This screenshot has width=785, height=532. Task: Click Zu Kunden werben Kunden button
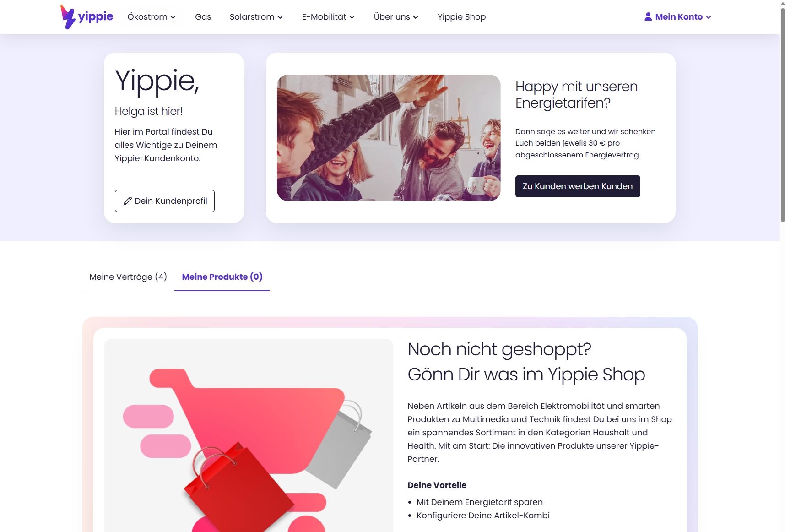coord(578,186)
